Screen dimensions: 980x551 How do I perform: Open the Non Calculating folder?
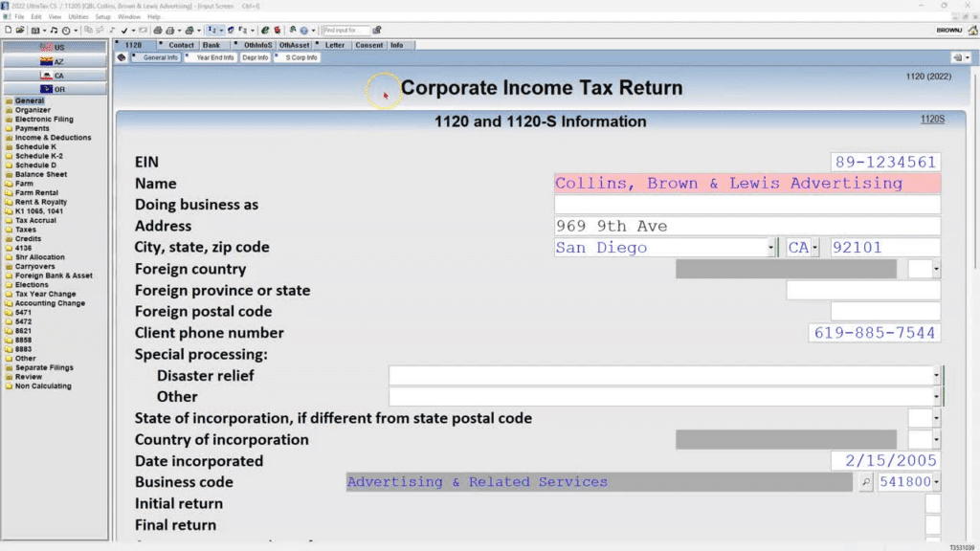point(42,386)
